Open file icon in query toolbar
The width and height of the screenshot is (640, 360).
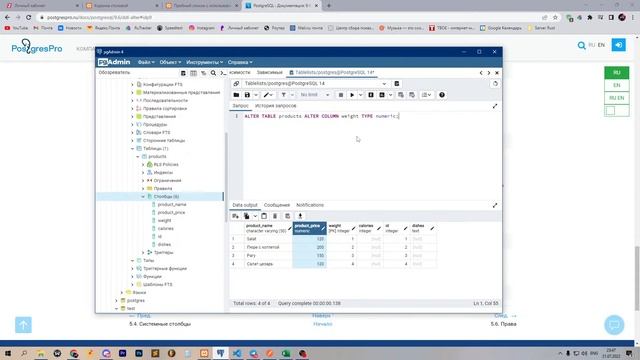click(236, 95)
